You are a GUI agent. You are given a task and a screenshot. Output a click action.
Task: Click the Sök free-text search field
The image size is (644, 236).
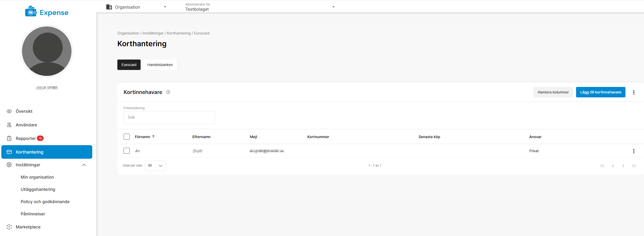[x=169, y=117]
